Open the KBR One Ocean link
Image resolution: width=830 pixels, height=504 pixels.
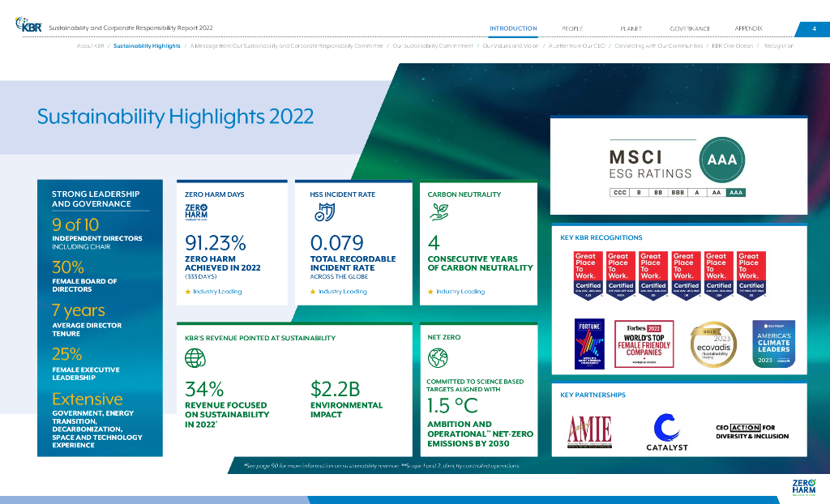pyautogui.click(x=733, y=46)
